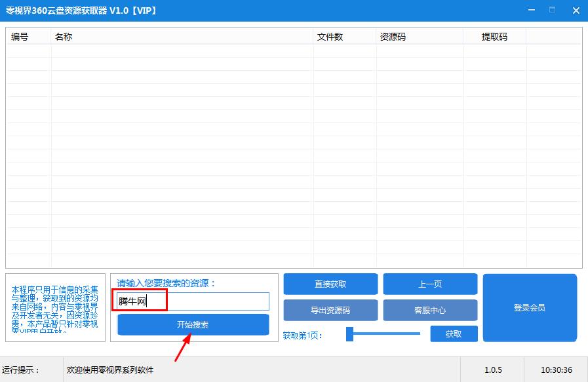Go to previous page with 上一页
588x382 pixels.
click(x=430, y=284)
